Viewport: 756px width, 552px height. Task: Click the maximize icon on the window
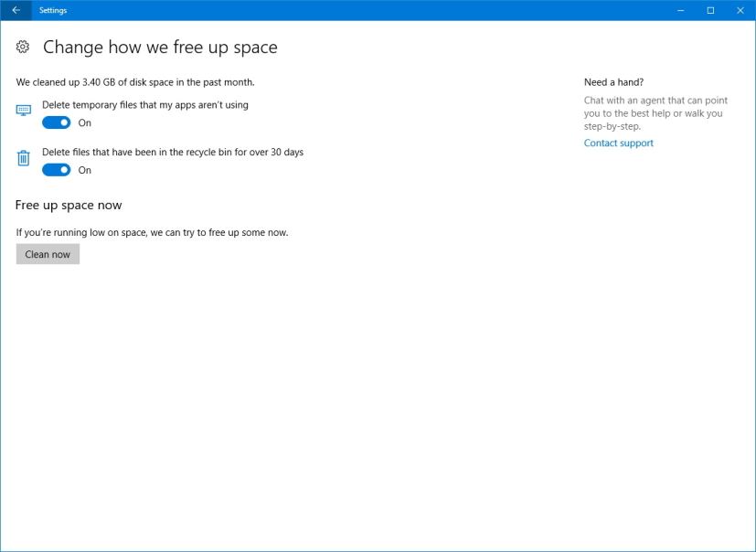(x=709, y=10)
